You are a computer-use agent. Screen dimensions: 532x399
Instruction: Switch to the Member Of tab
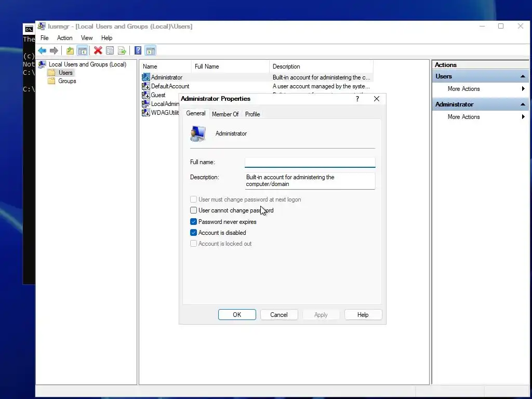tap(225, 114)
